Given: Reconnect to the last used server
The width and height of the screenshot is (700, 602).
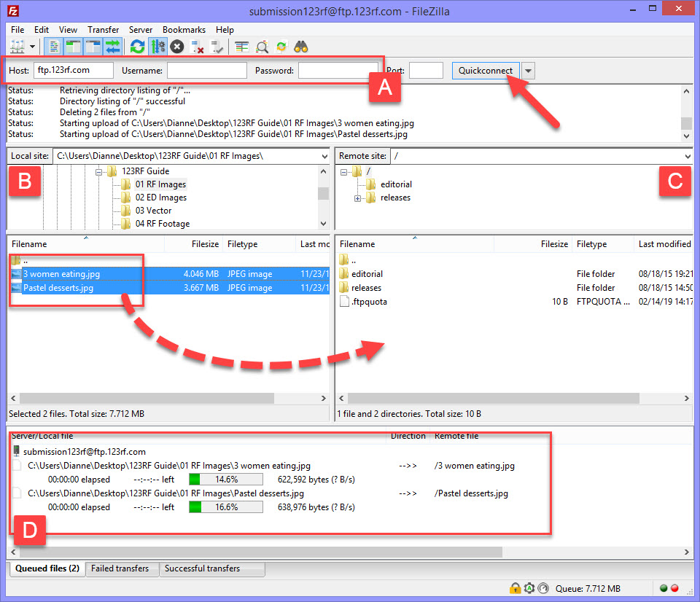Looking at the screenshot, I should pos(217,47).
